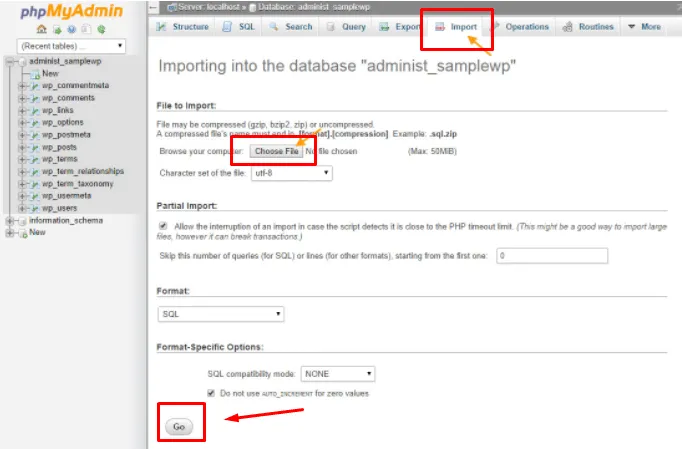Click the skip queries number field
Screen dimensions: 682x449
point(551,256)
